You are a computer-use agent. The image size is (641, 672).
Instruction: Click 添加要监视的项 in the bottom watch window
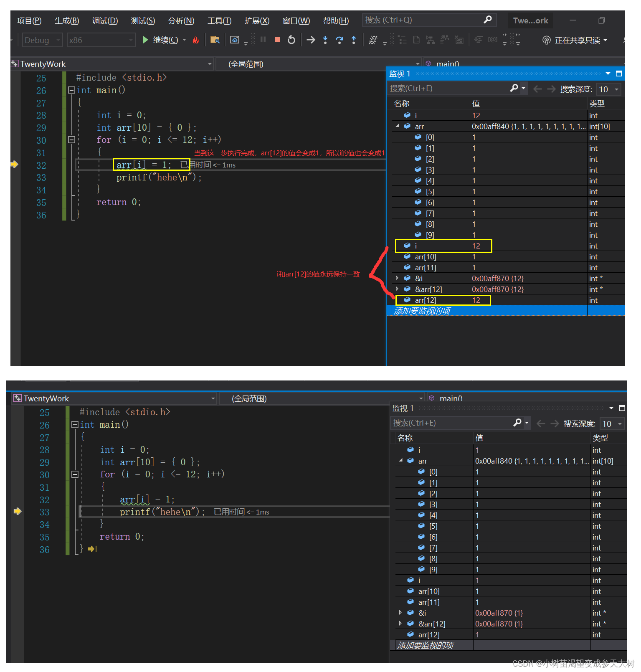426,645
